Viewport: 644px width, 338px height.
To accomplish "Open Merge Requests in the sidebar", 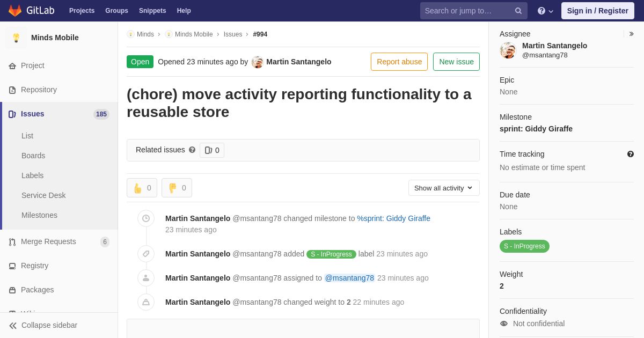I will 48,241.
